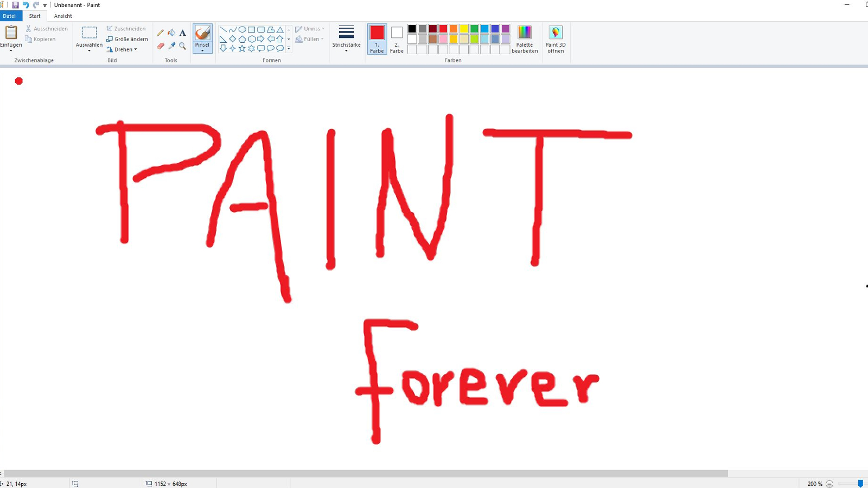
Task: Activate 1. Farbe foreground color
Action: pyautogui.click(x=377, y=39)
